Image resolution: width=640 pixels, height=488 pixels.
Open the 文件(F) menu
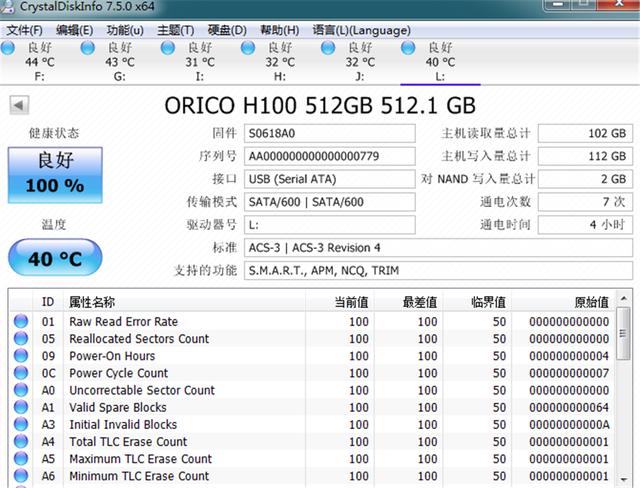(24, 30)
